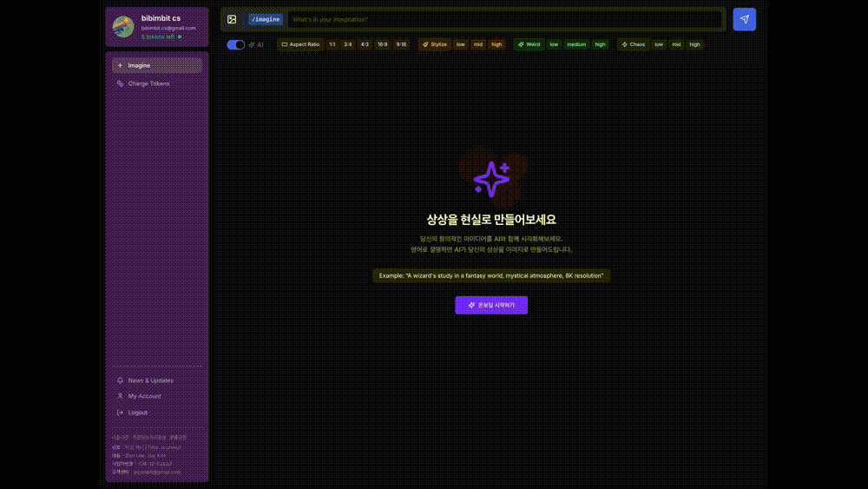The width and height of the screenshot is (868, 489).
Task: Click the sparkle icon in Weird button
Action: (x=521, y=44)
